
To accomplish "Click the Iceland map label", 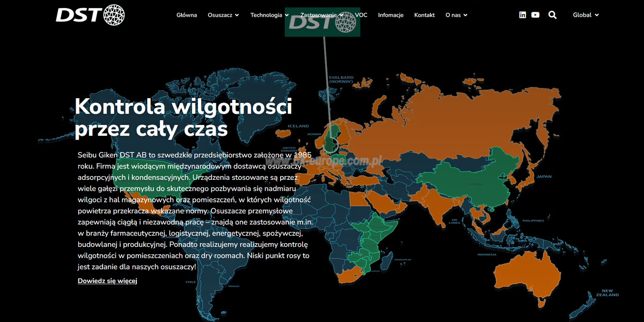I will pyautogui.click(x=298, y=126).
